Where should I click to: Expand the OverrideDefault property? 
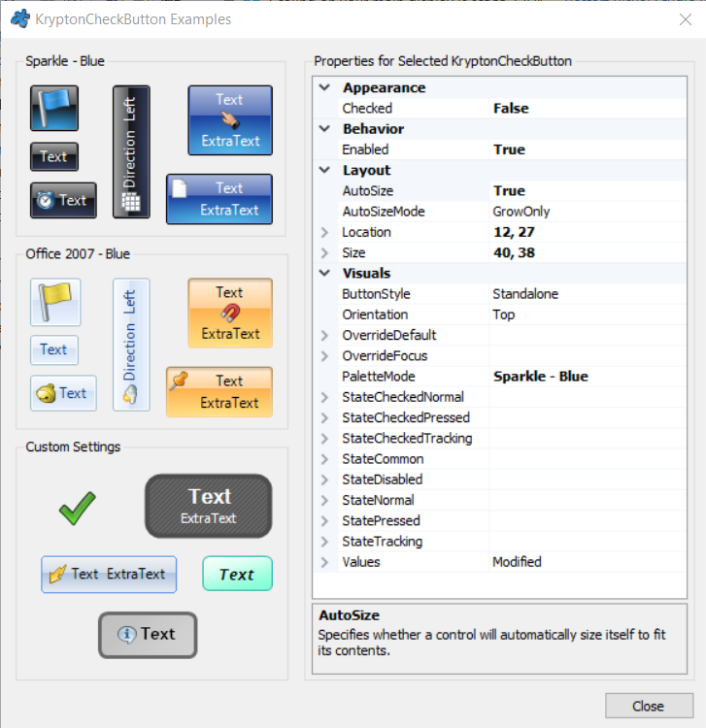point(324,335)
